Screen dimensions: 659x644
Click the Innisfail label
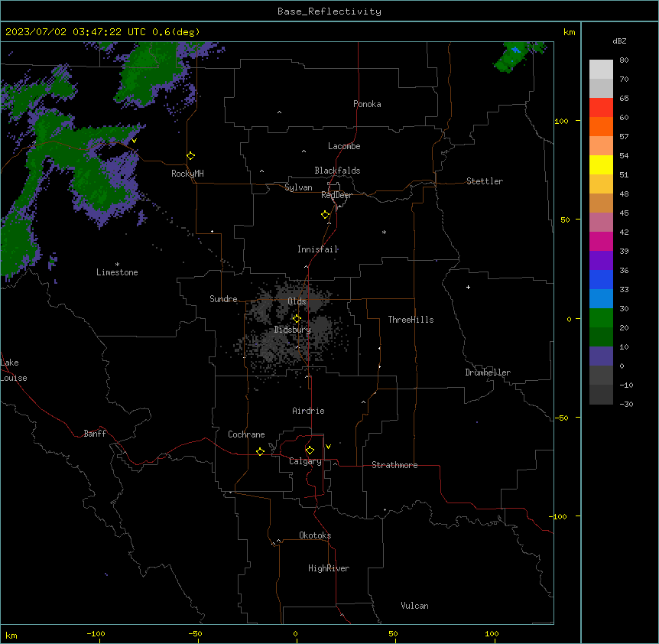pos(317,249)
